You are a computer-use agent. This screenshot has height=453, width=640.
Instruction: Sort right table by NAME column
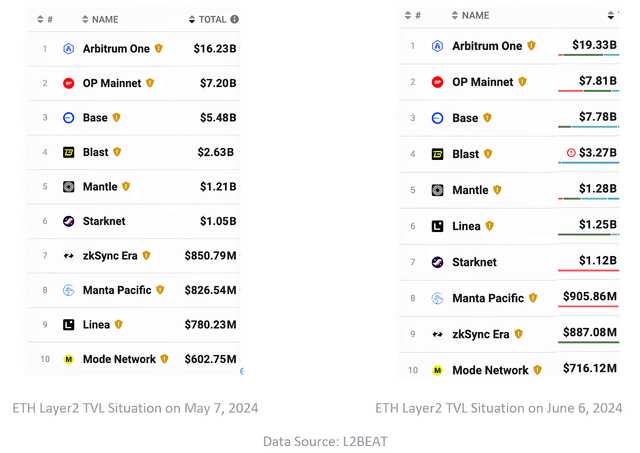471,16
